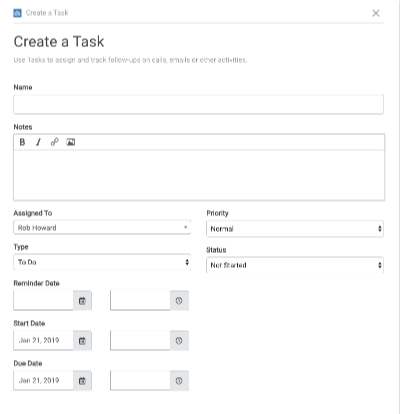Insert a link in Notes editor

pos(54,142)
